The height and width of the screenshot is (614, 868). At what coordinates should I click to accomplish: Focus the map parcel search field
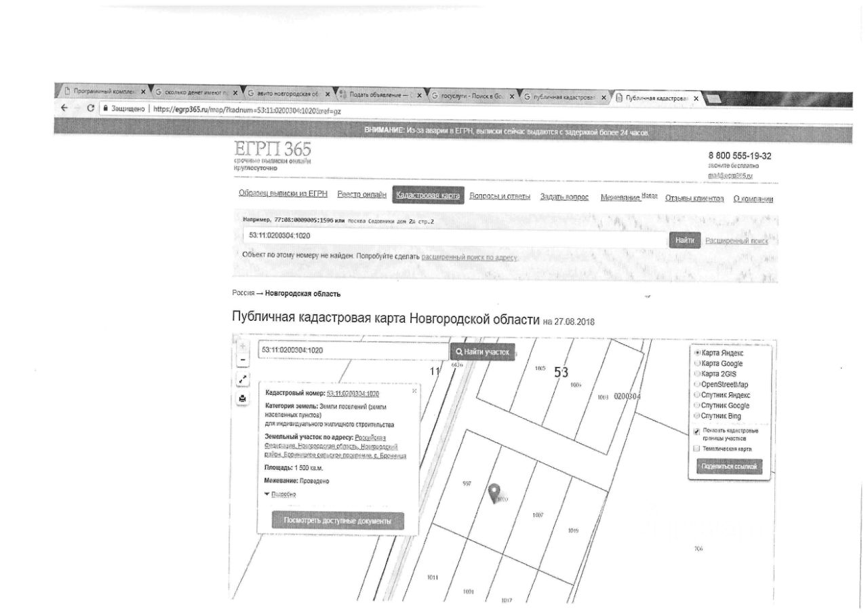(x=353, y=350)
